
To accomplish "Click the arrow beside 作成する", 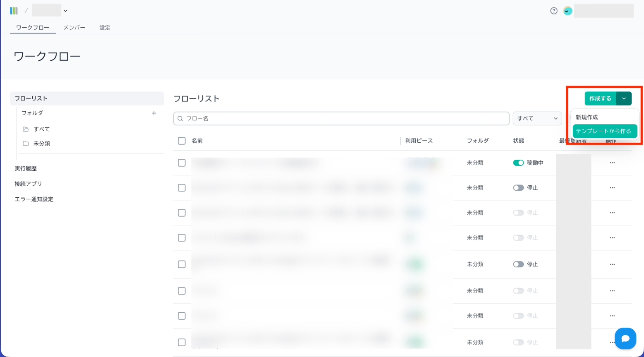I will pyautogui.click(x=624, y=99).
